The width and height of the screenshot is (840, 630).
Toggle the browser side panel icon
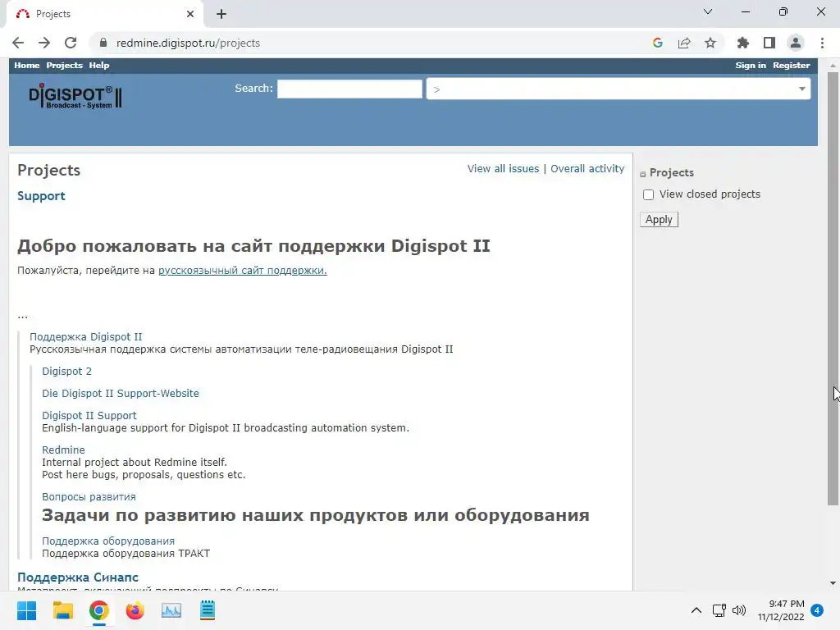coord(769,43)
